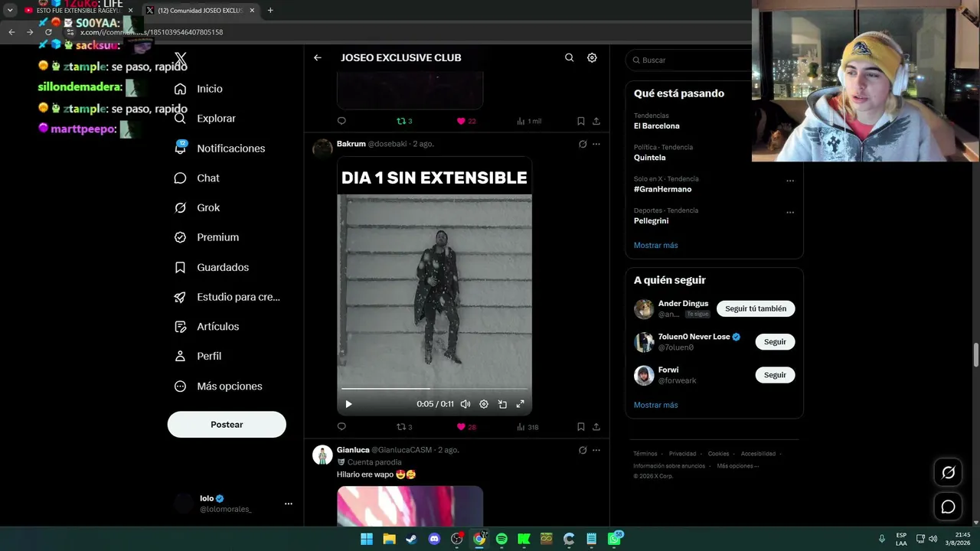Open Grok actions on Bakrum's post

pos(583,144)
